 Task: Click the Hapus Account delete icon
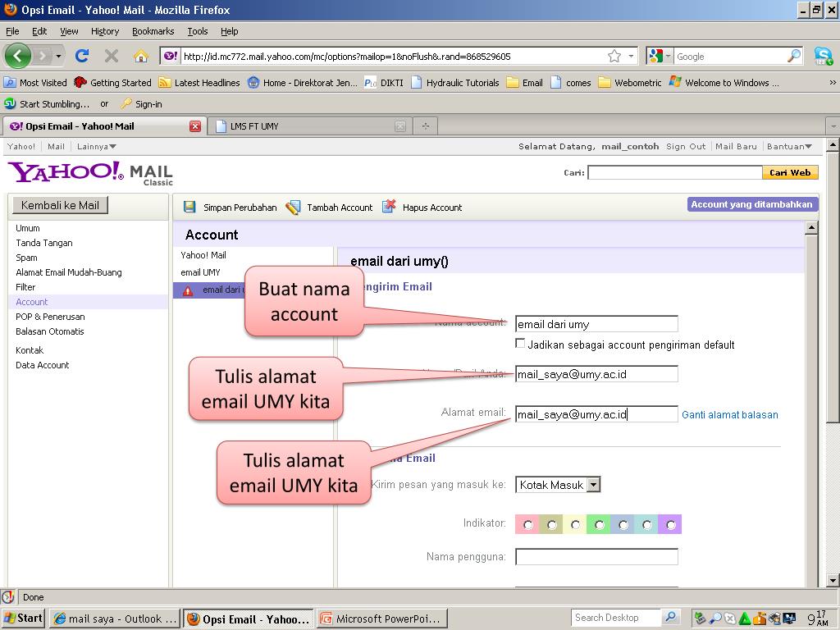pyautogui.click(x=389, y=206)
